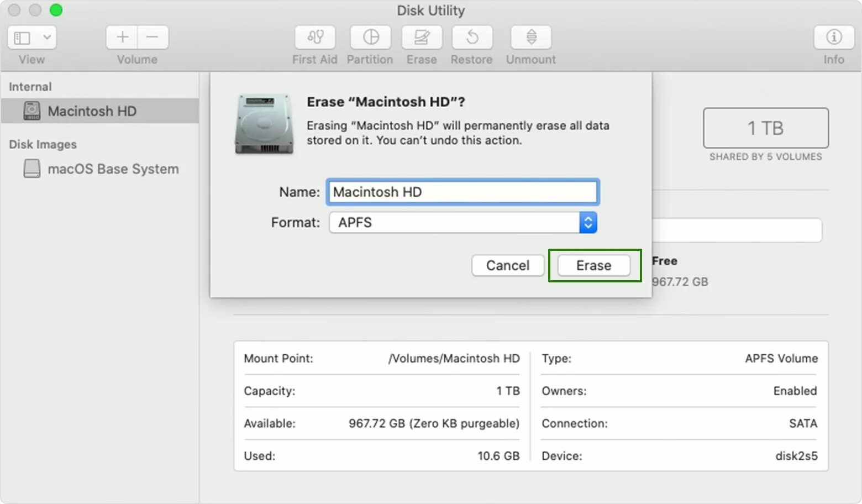
Task: Open the Format APFS dropdown
Action: (x=463, y=223)
